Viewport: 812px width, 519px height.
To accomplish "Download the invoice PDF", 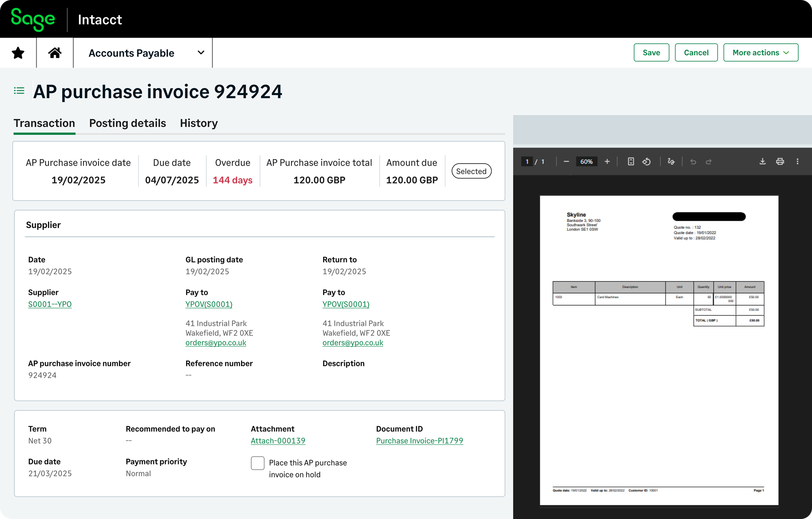I will pyautogui.click(x=763, y=161).
